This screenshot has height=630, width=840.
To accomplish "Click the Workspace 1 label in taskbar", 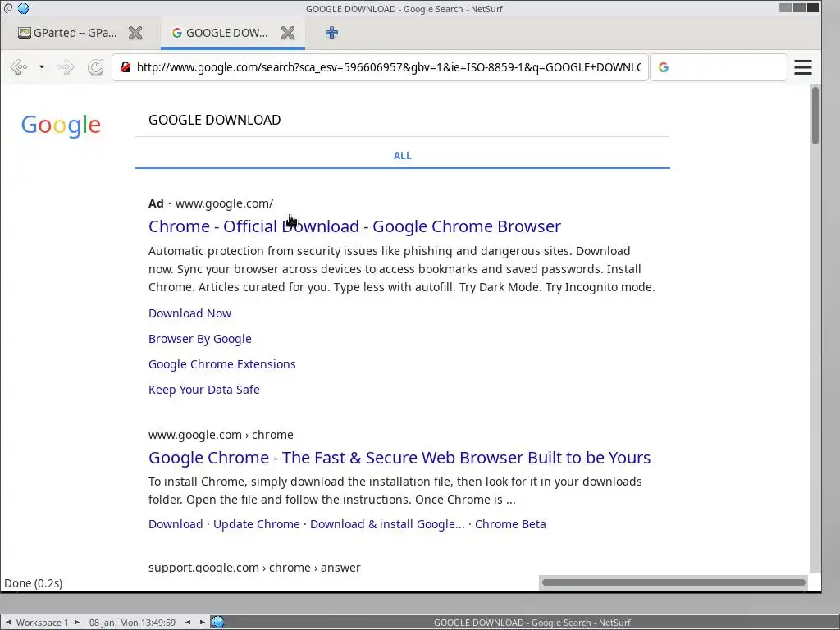I will [x=43, y=623].
